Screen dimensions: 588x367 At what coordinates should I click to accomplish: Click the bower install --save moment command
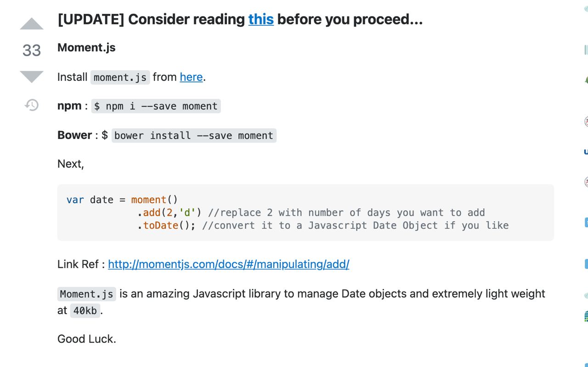click(x=194, y=136)
